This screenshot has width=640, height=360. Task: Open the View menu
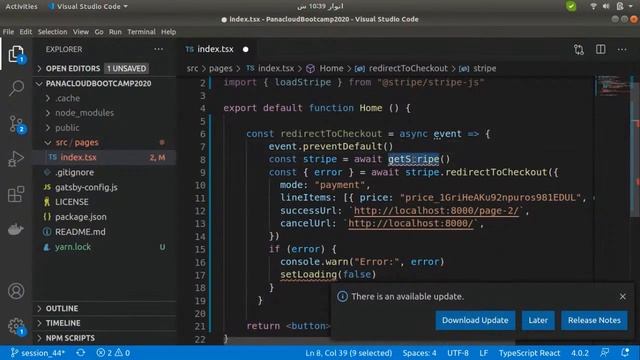81,32
